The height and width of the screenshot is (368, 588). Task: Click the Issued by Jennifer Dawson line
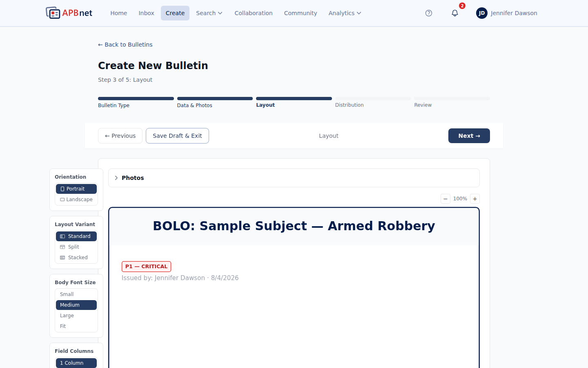click(x=180, y=278)
